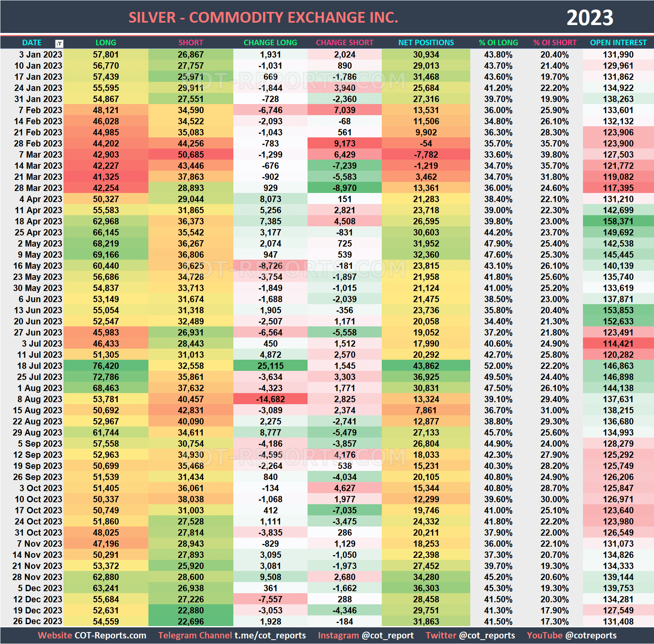Select the CHANGE LONG column header
654x644 pixels.
270,42
